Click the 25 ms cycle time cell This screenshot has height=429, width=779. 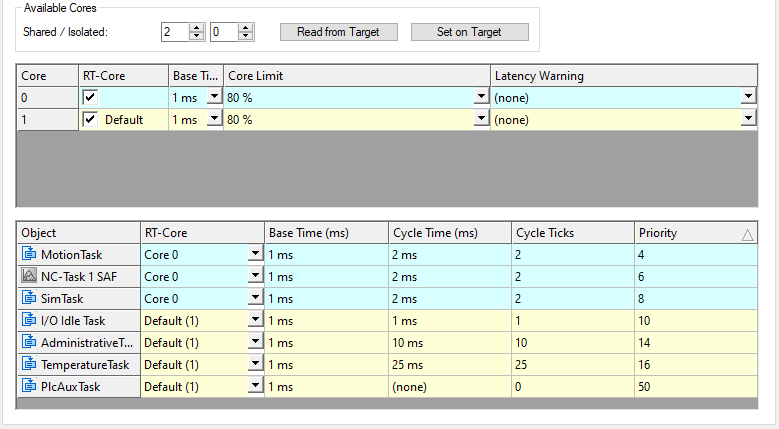[450, 364]
